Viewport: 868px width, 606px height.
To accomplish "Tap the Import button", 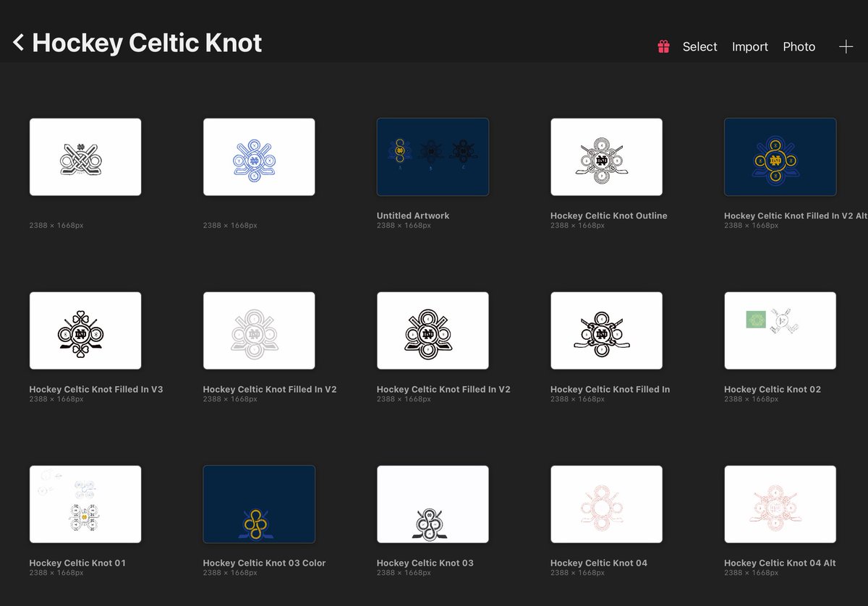I will click(x=749, y=47).
